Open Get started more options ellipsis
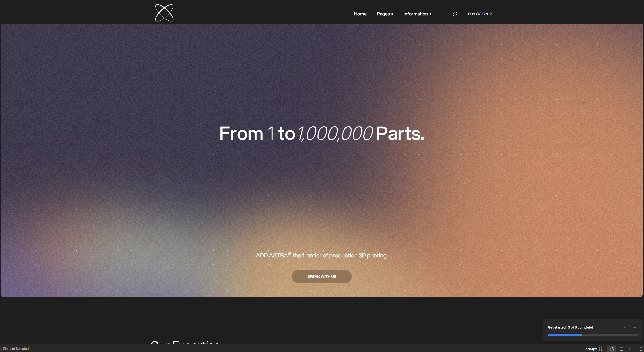Image resolution: width=644 pixels, height=352 pixels. (x=626, y=327)
